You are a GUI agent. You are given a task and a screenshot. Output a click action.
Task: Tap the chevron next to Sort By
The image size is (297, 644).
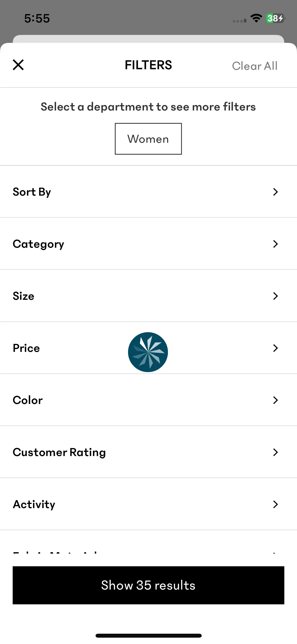point(276,192)
